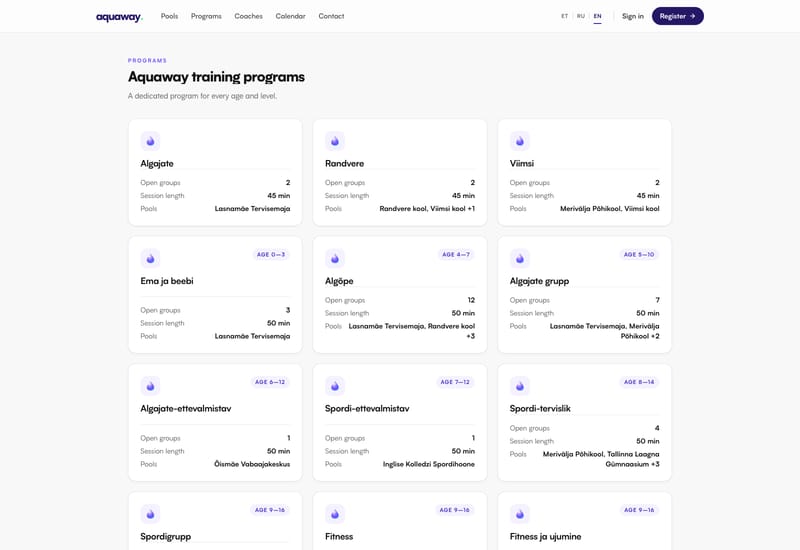Click the aquaway logo
This screenshot has height=550, width=800.
[119, 17]
